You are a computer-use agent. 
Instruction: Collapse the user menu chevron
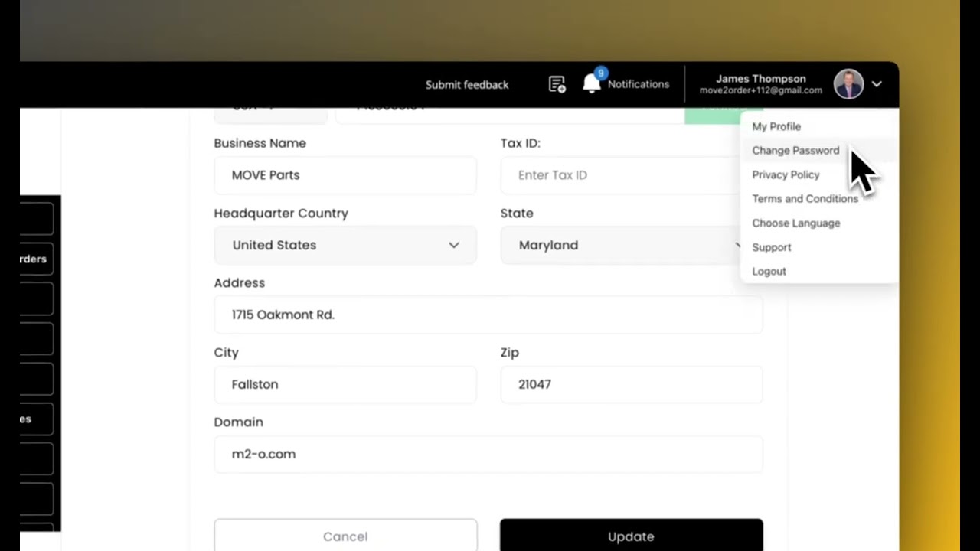point(877,84)
